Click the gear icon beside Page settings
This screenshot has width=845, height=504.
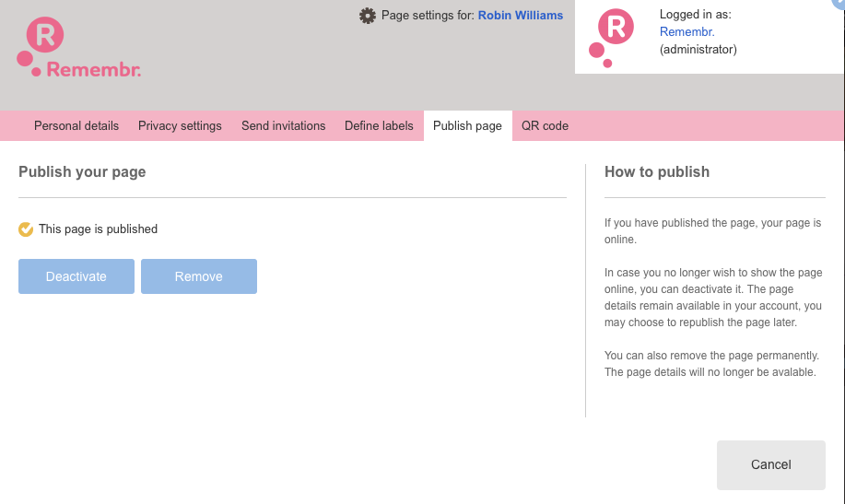coord(368,16)
